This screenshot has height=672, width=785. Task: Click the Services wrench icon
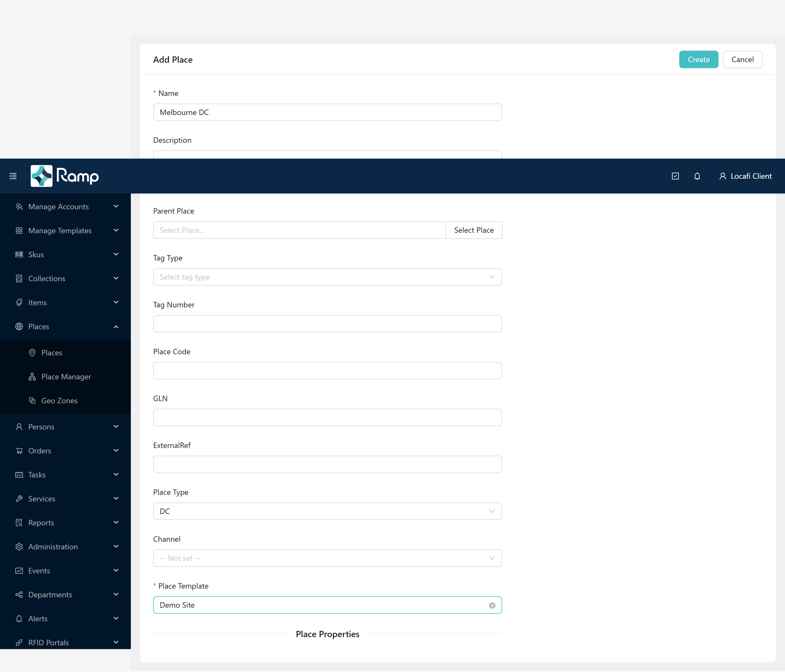point(19,499)
